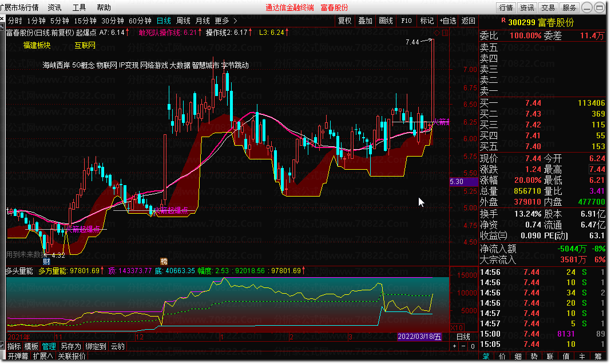
Task: Click the 资讯 button in title bar
Action: (x=527, y=7)
